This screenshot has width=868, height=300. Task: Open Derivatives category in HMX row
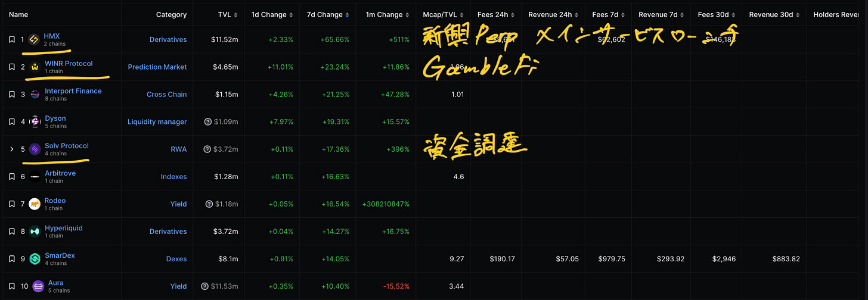point(168,40)
